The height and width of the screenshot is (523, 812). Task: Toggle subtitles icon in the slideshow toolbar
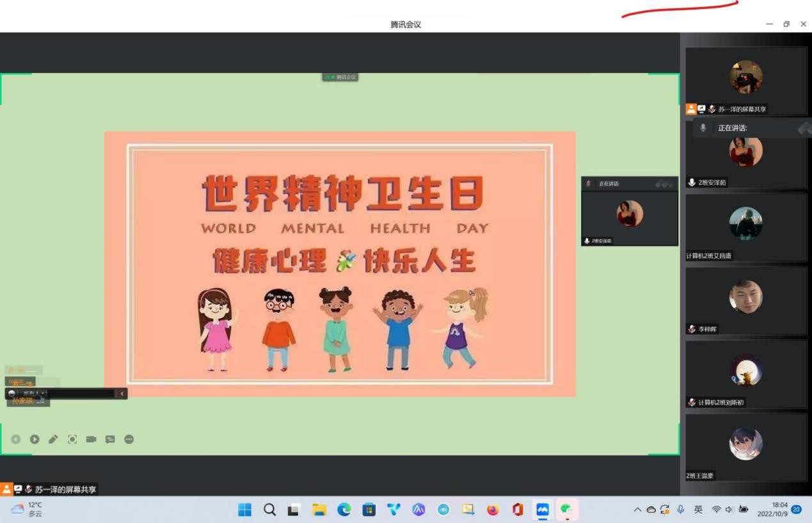[x=110, y=439]
